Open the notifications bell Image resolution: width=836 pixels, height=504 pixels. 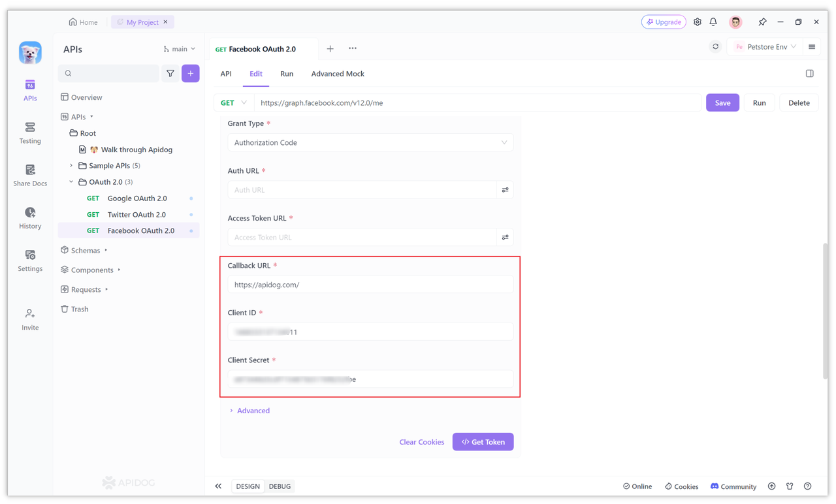[x=713, y=22]
